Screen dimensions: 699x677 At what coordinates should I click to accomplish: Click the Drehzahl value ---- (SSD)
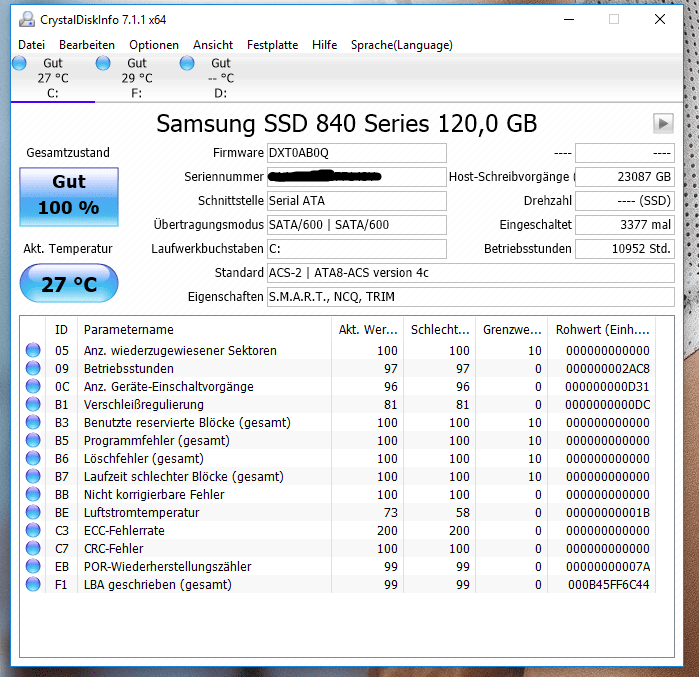tap(625, 201)
